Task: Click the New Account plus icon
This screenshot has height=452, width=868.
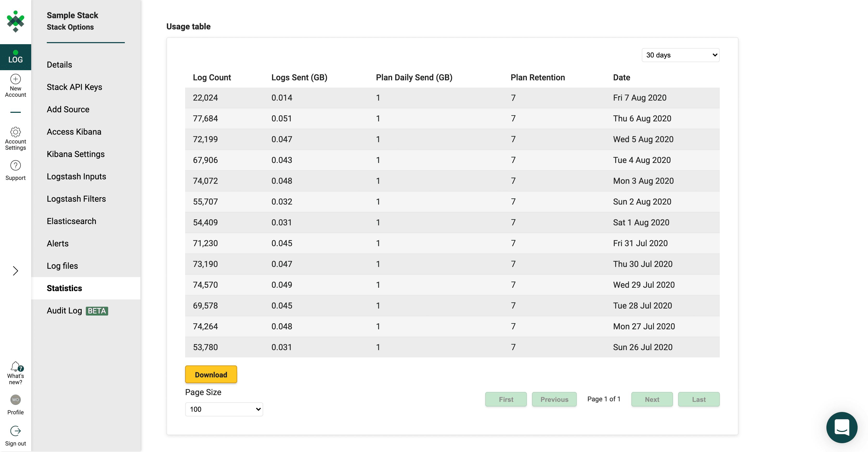Action: [x=16, y=79]
